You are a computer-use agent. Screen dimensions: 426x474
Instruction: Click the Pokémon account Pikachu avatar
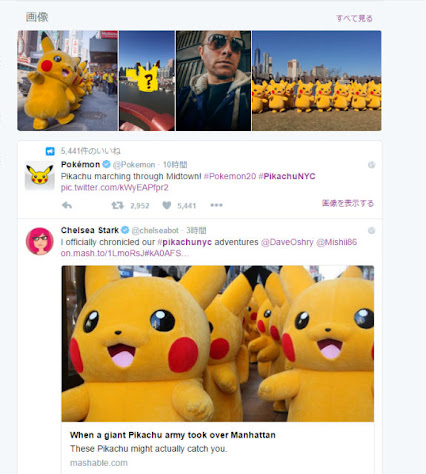[40, 176]
